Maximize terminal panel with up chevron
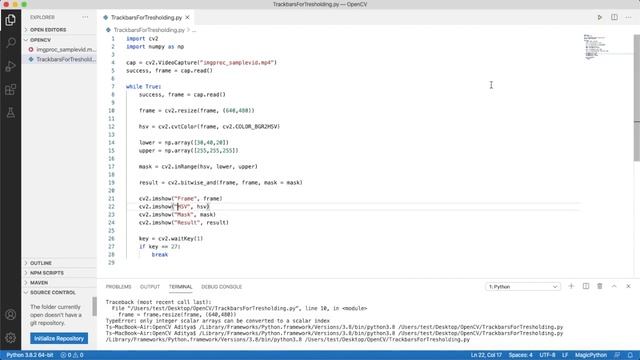The width and height of the screenshot is (640, 360). (x=614, y=287)
